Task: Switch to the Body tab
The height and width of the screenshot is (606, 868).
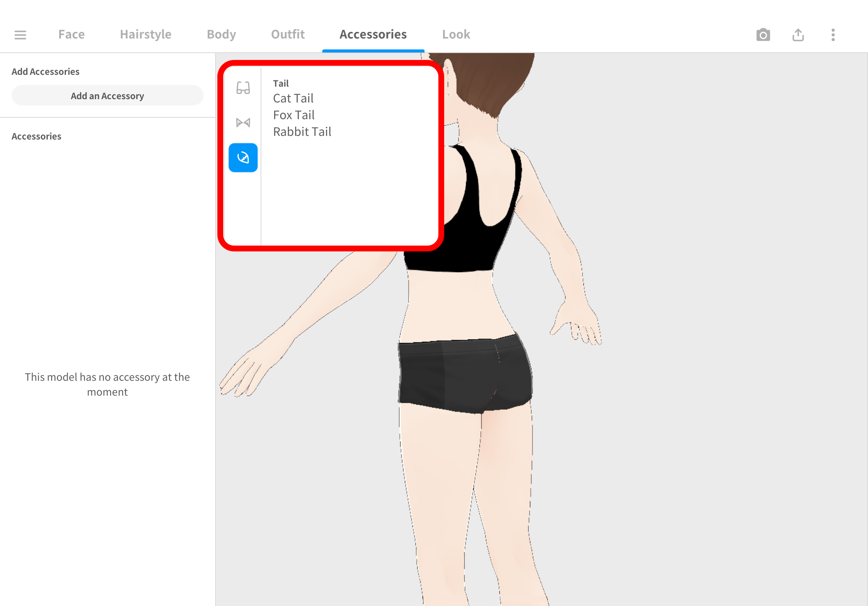Action: (x=221, y=34)
